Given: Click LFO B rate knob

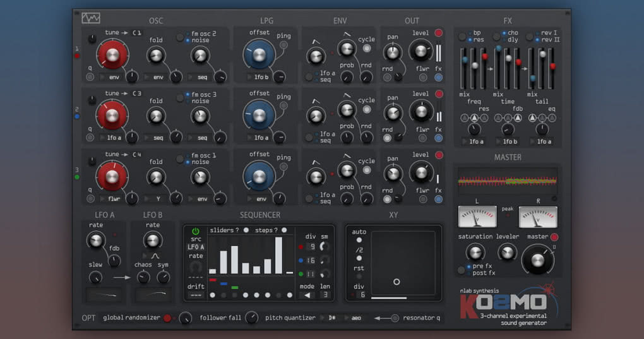Looking at the screenshot, I should (x=152, y=240).
